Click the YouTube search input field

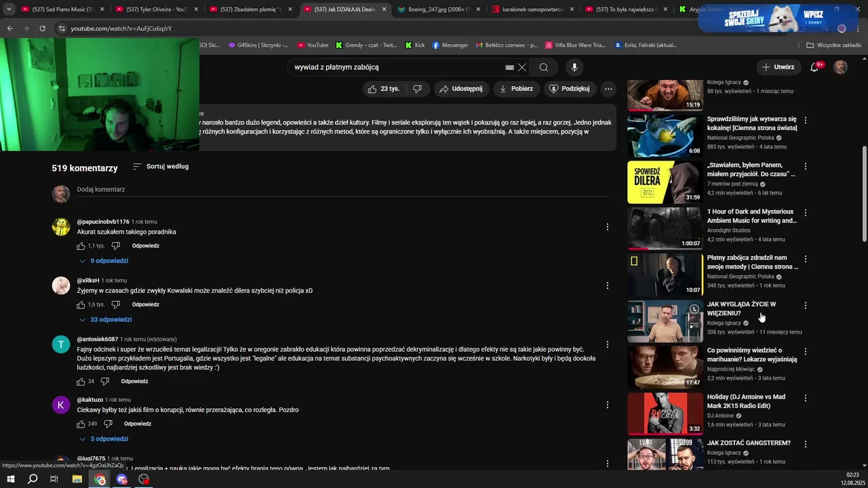pos(397,67)
